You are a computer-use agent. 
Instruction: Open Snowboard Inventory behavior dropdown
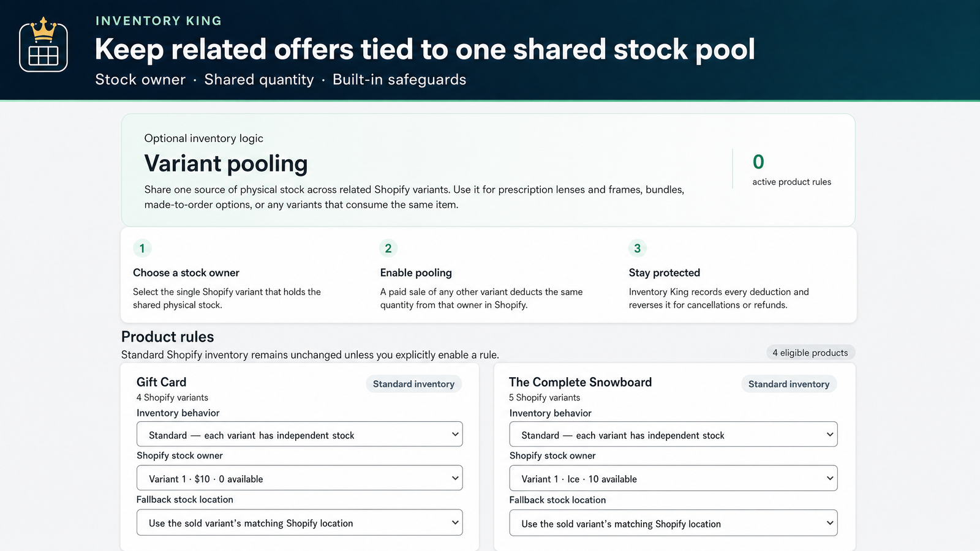click(673, 435)
